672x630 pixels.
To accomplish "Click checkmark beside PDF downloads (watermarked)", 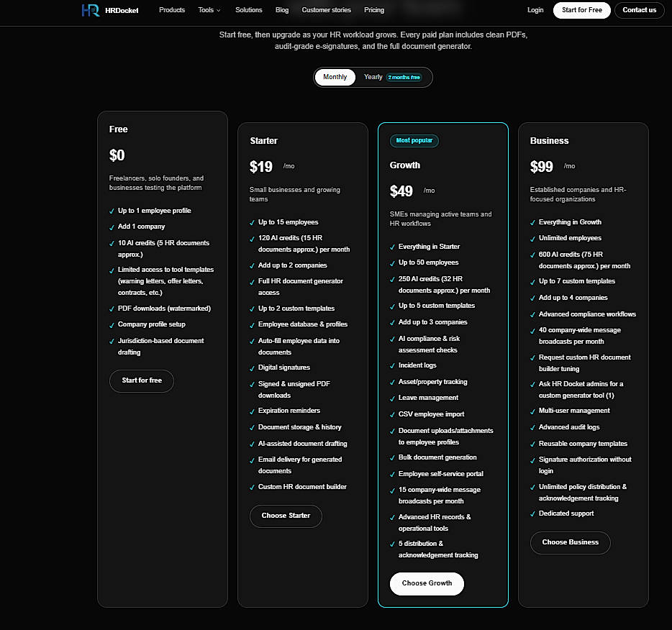I will pos(112,309).
